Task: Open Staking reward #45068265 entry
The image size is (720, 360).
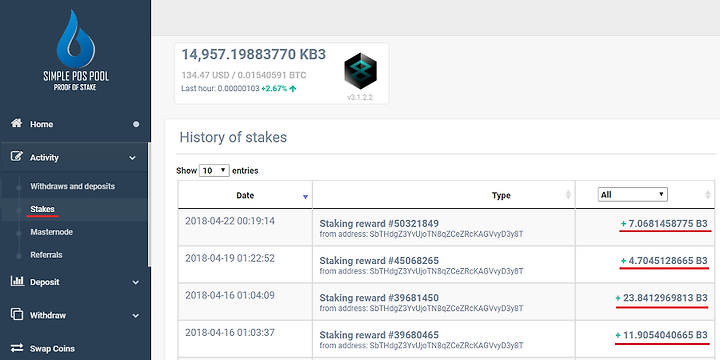Action: click(x=379, y=261)
